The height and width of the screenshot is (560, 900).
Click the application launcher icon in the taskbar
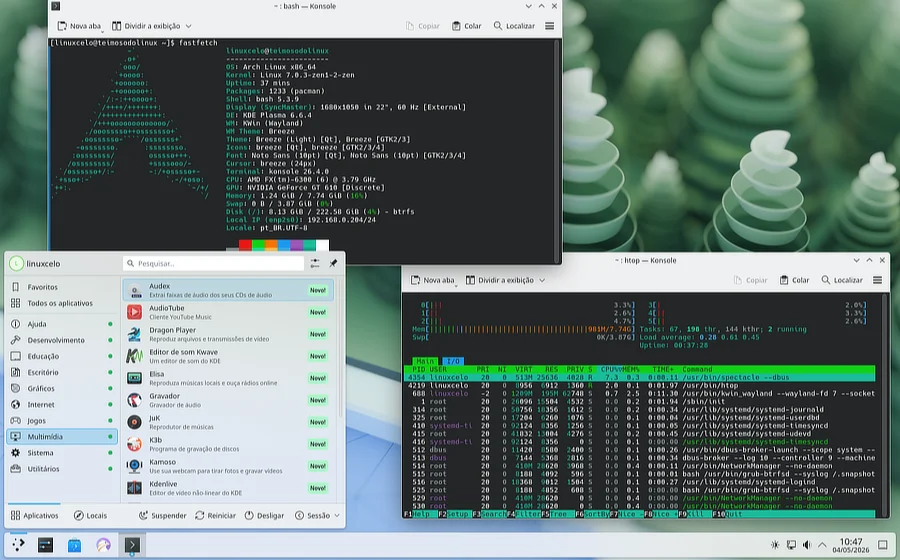click(x=18, y=545)
